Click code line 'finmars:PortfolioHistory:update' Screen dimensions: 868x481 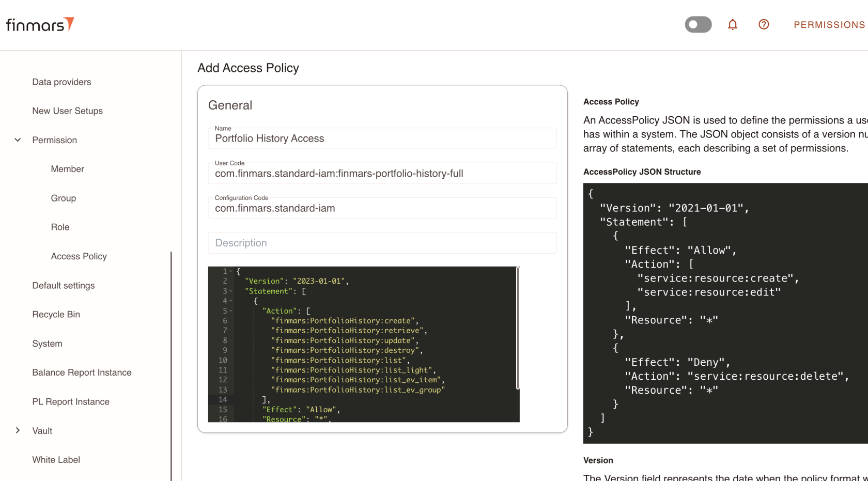coord(344,340)
